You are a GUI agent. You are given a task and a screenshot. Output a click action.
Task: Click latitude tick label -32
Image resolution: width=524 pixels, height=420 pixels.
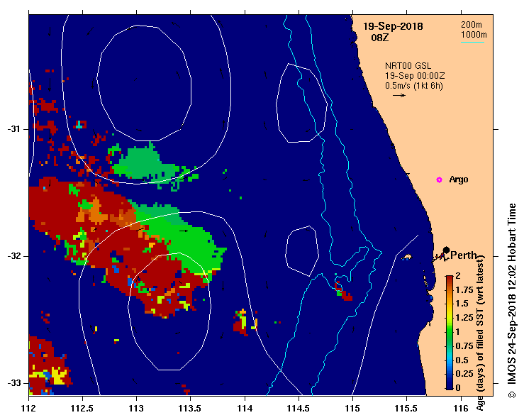(14, 256)
